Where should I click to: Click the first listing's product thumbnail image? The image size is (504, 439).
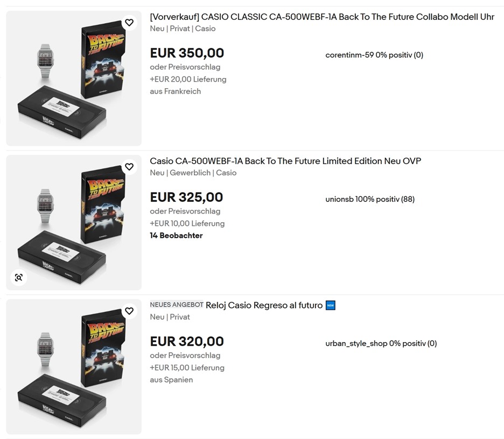pyautogui.click(x=73, y=77)
